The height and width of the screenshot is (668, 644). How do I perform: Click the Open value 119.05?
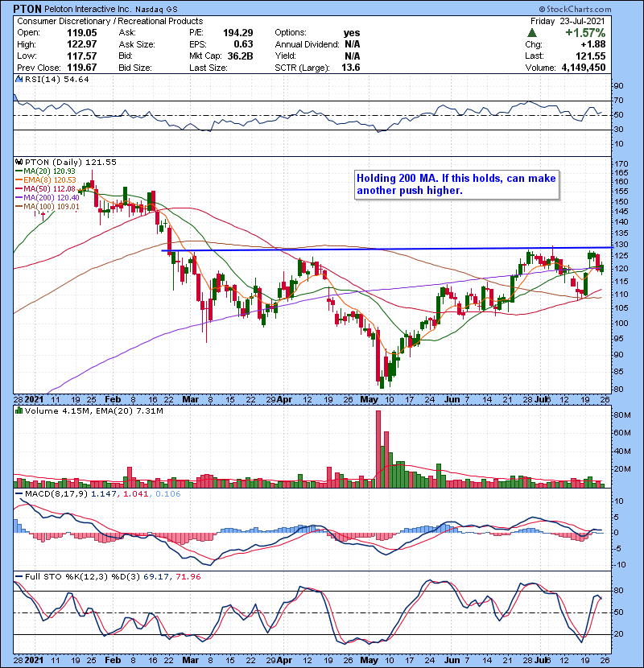click(x=82, y=33)
